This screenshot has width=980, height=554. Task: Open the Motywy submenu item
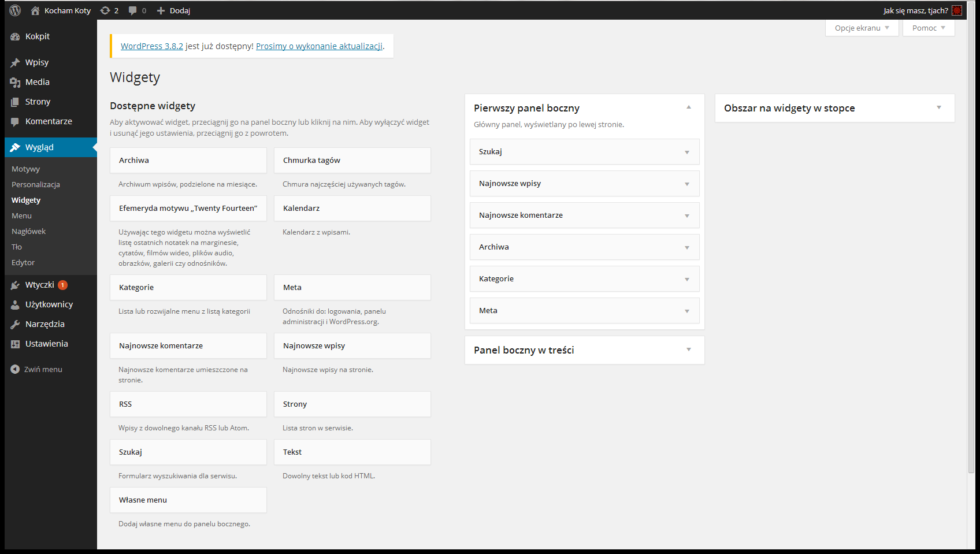click(x=25, y=169)
